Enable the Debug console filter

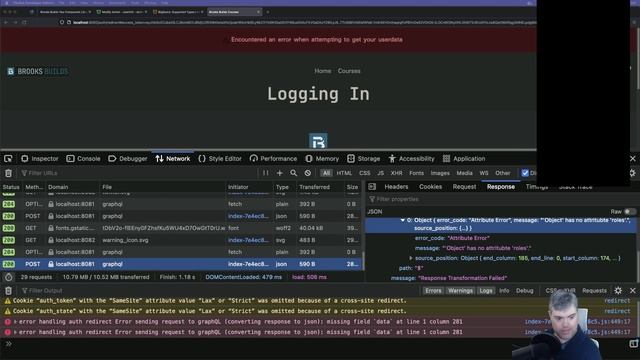[524, 291]
